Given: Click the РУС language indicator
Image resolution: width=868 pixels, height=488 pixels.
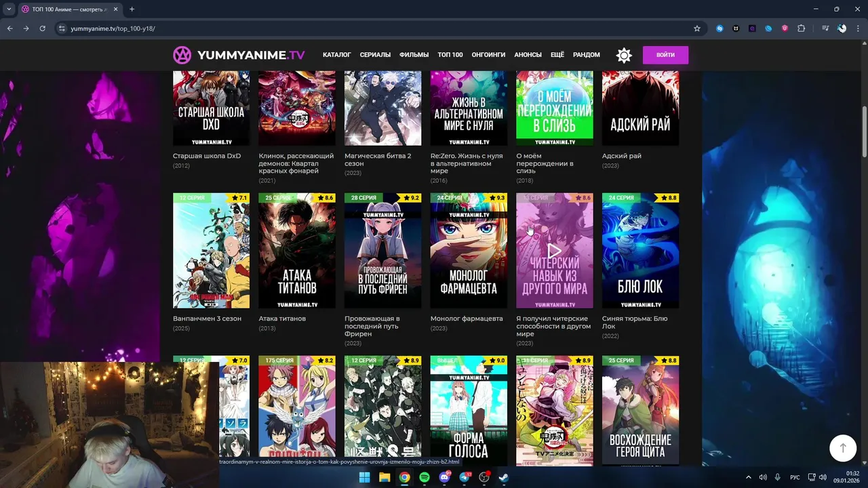Looking at the screenshot, I should pyautogui.click(x=795, y=477).
